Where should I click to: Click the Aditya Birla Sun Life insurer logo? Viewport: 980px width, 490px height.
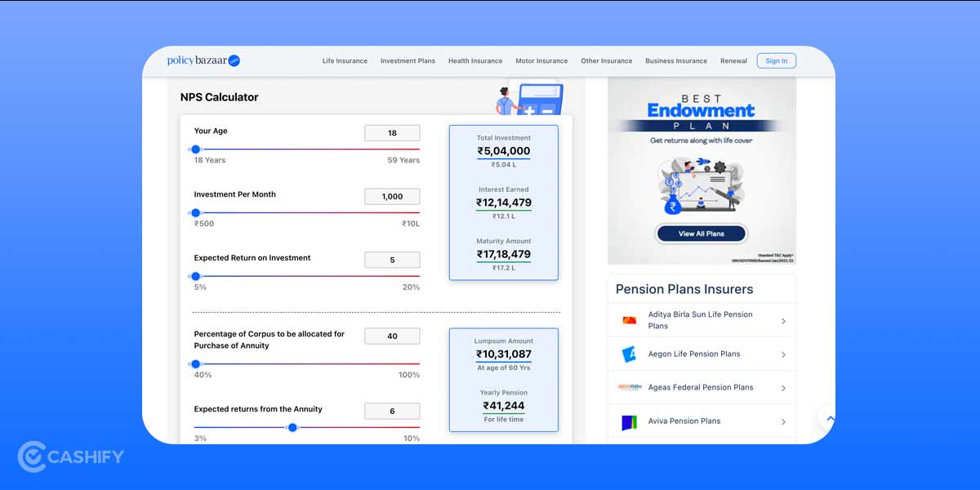coord(628,320)
